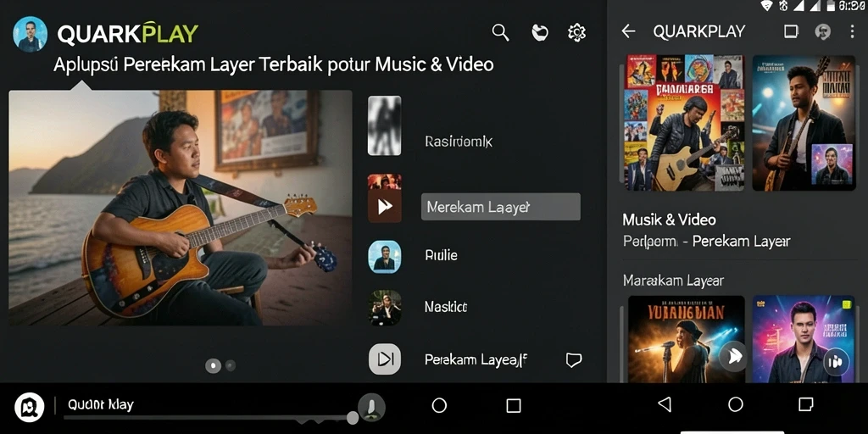
Task: Tap the recents square in left navigation bar
Action: point(514,406)
